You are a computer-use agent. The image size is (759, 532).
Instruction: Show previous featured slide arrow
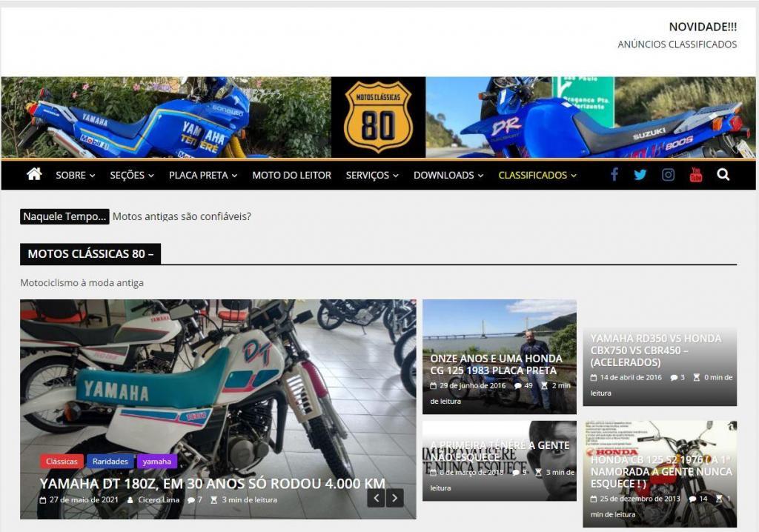pyautogui.click(x=376, y=498)
